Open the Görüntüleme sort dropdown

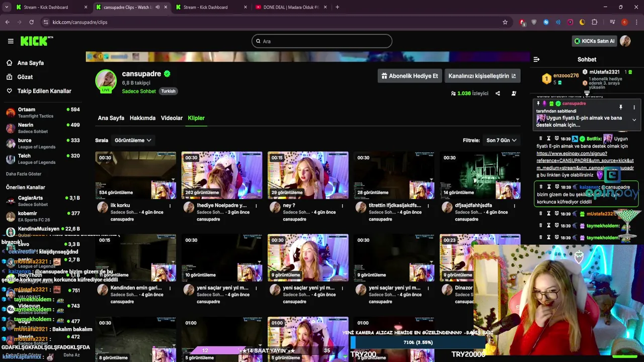(133, 140)
